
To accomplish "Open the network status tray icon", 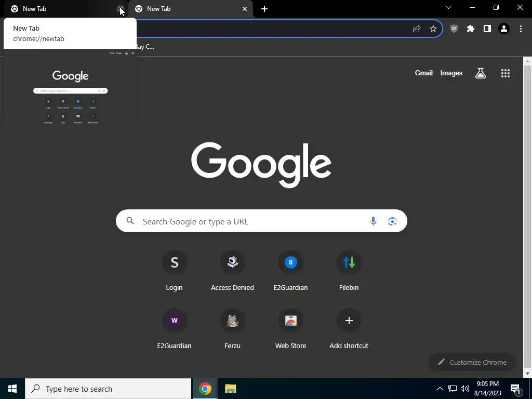I will click(x=453, y=389).
